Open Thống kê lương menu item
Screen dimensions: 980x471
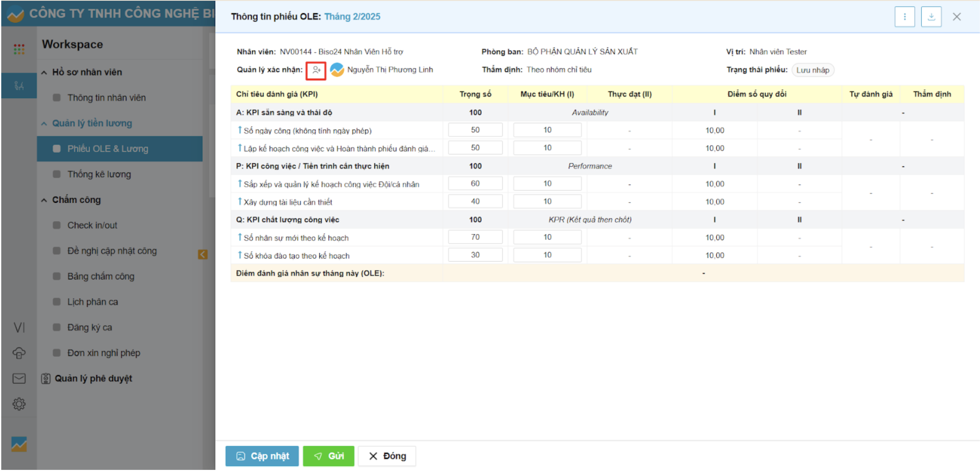click(99, 174)
